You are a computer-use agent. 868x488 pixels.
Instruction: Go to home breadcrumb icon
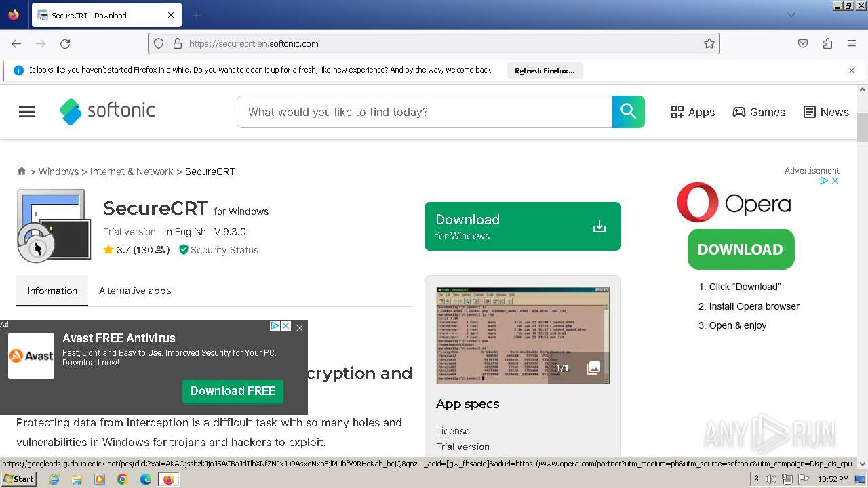coord(22,171)
